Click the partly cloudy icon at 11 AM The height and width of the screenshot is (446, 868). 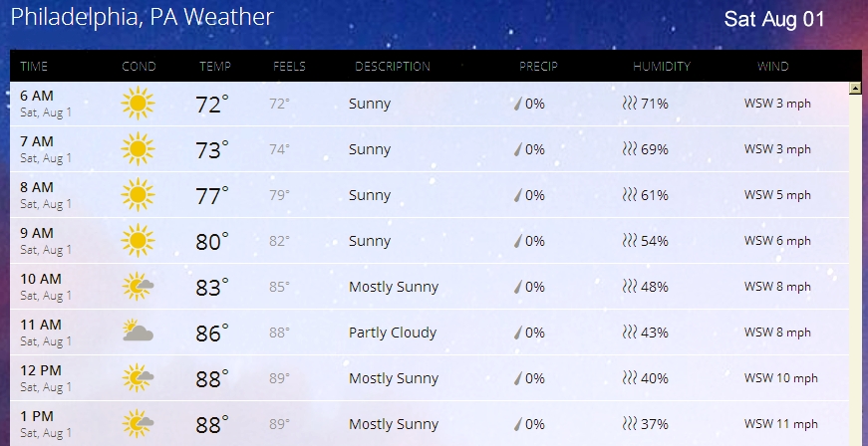pos(138,333)
